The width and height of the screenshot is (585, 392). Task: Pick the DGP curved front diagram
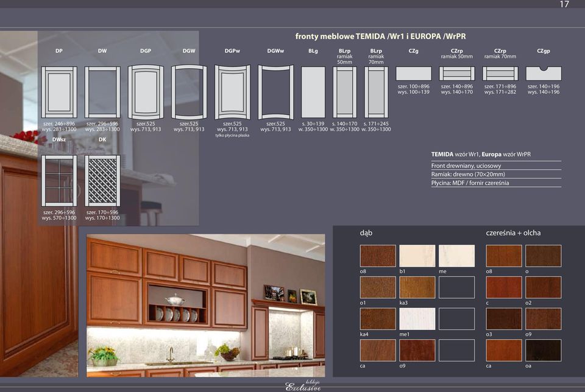146,92
